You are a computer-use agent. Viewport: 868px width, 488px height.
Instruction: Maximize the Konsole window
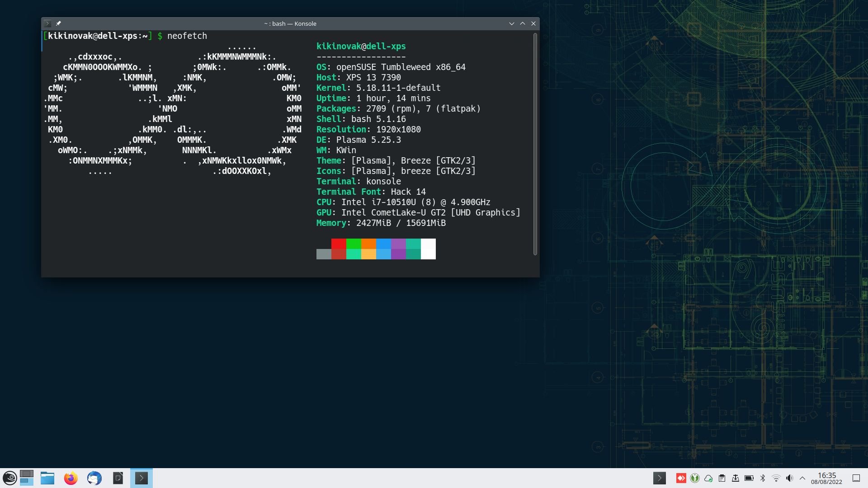[523, 23]
